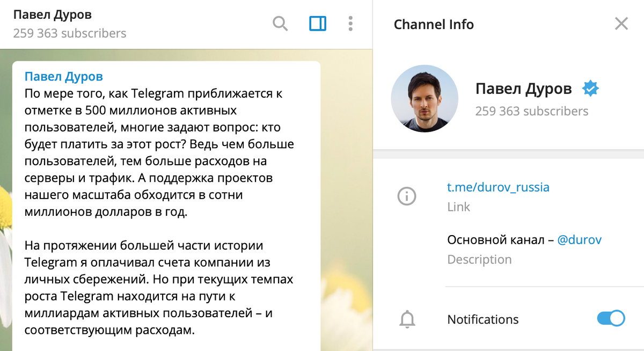
Task: Click the Павел Дуров title in chat header
Action: 52,14
